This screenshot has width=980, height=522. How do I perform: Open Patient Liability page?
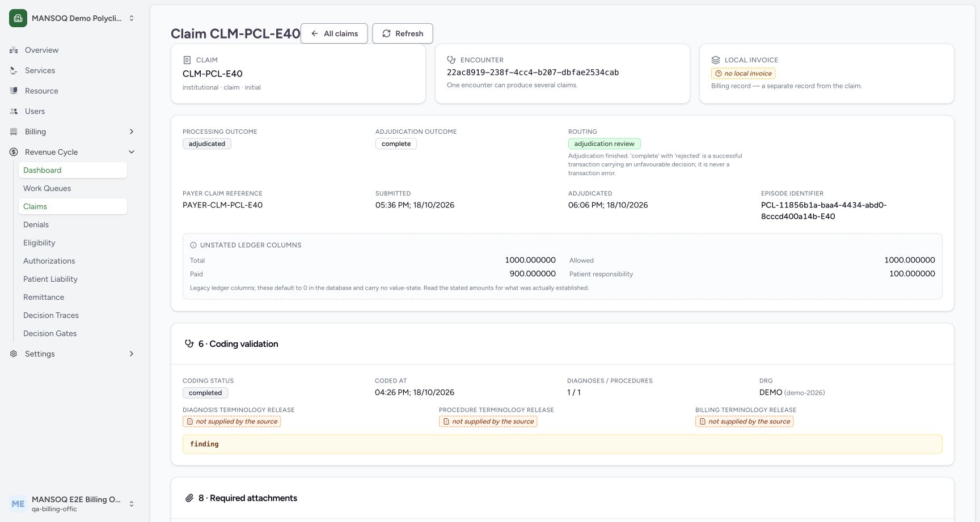click(73, 279)
